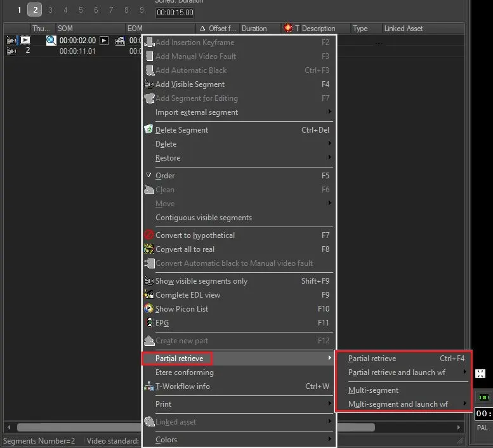
Task: Click the Add Visible Segment icon
Action: coord(149,84)
